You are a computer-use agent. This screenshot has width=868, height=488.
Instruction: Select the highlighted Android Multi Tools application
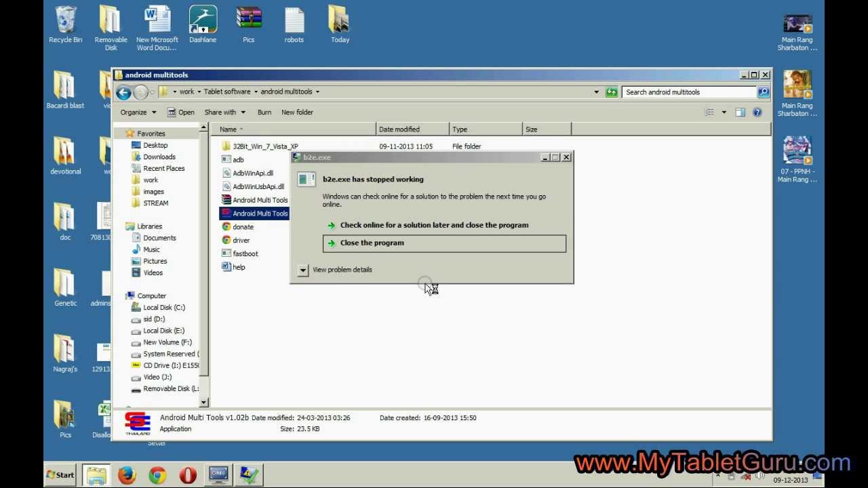click(x=255, y=213)
